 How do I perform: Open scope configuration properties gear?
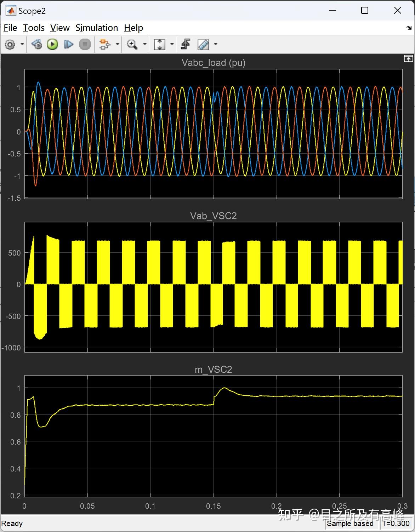[10, 44]
